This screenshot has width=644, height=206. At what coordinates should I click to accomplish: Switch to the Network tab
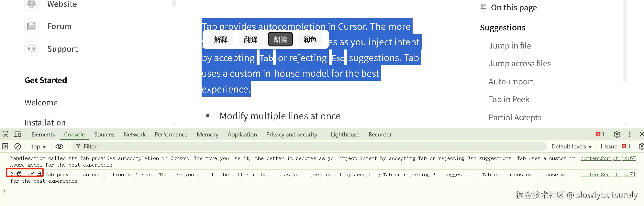pyautogui.click(x=134, y=134)
